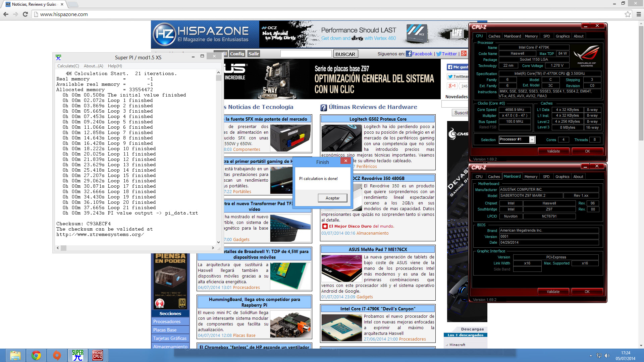Viewport: 644px width, 362px height.
Task: Click the system tray volume icon
Action: 607,356
